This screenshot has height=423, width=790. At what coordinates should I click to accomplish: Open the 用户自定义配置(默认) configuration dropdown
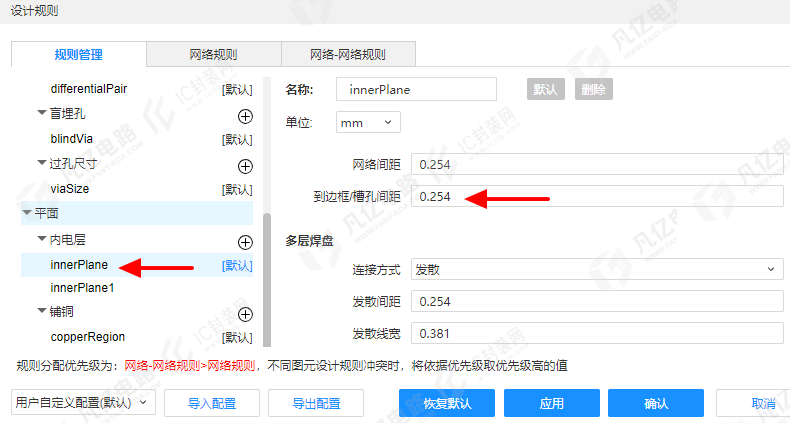(x=83, y=403)
